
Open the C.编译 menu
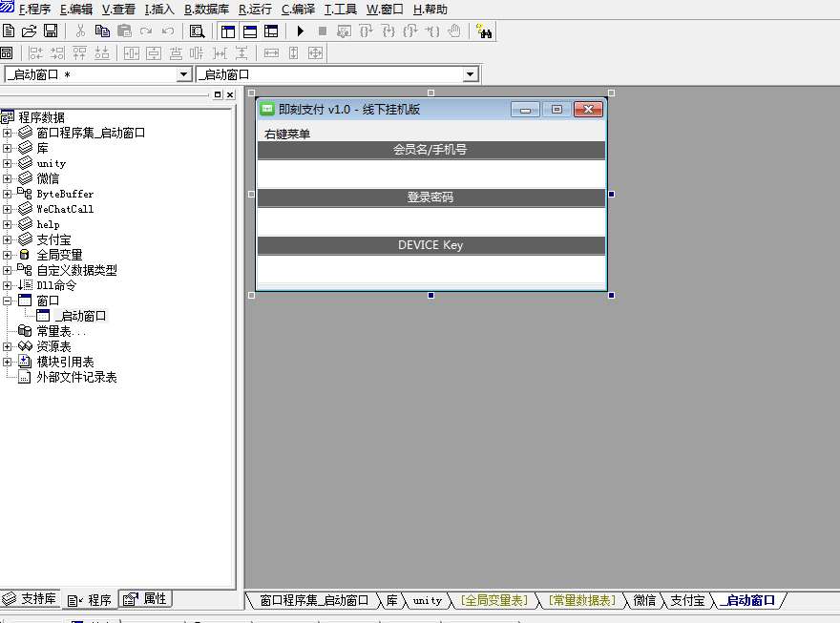[x=298, y=10]
